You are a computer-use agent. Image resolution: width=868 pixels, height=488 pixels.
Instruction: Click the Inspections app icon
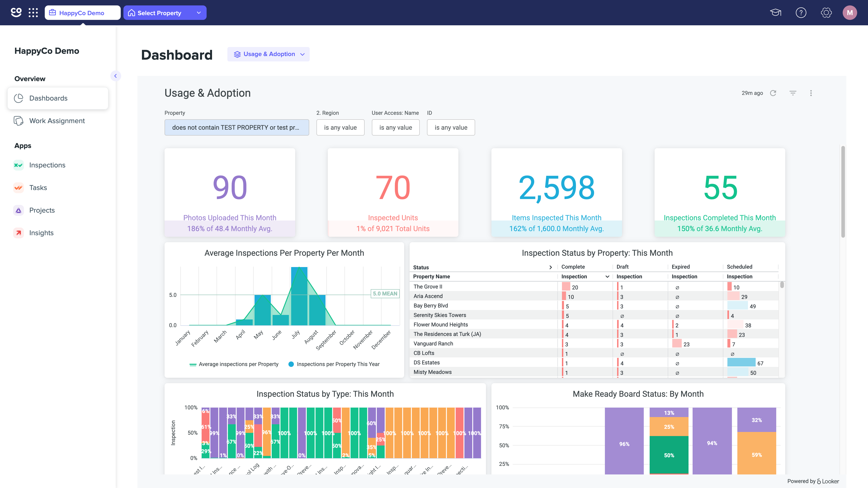19,165
